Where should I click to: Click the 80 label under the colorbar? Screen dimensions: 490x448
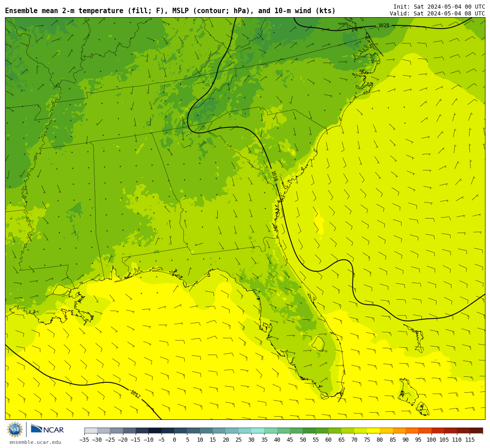380,440
